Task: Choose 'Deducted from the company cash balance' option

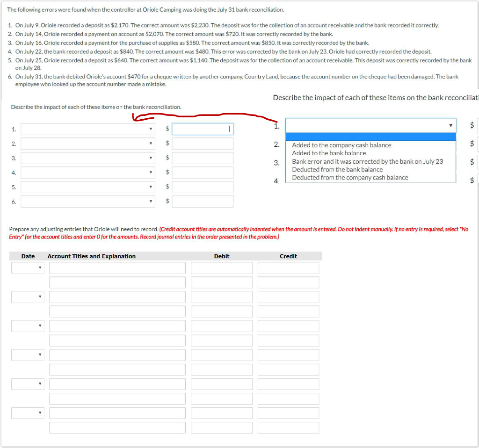Action: click(350, 177)
